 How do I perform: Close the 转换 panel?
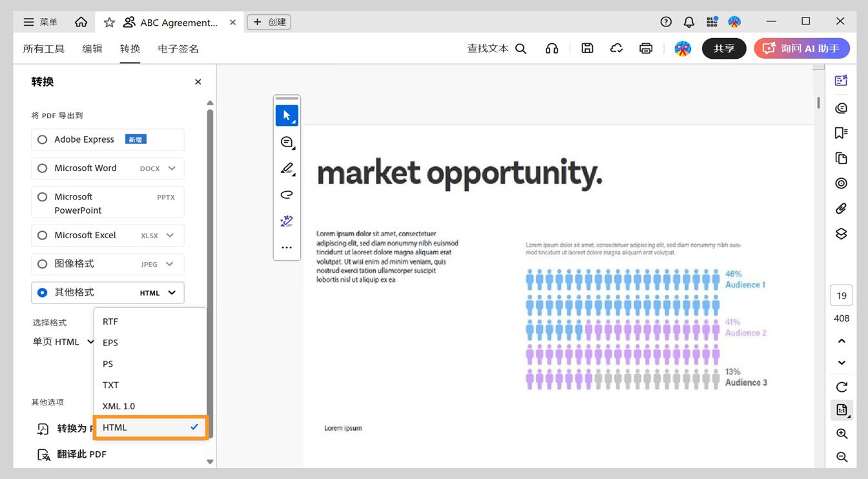point(198,82)
